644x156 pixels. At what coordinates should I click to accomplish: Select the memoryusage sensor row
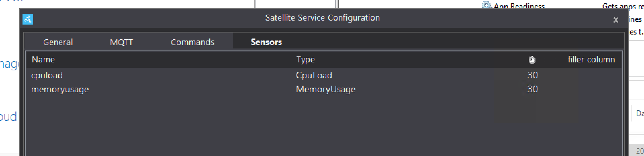[60, 89]
